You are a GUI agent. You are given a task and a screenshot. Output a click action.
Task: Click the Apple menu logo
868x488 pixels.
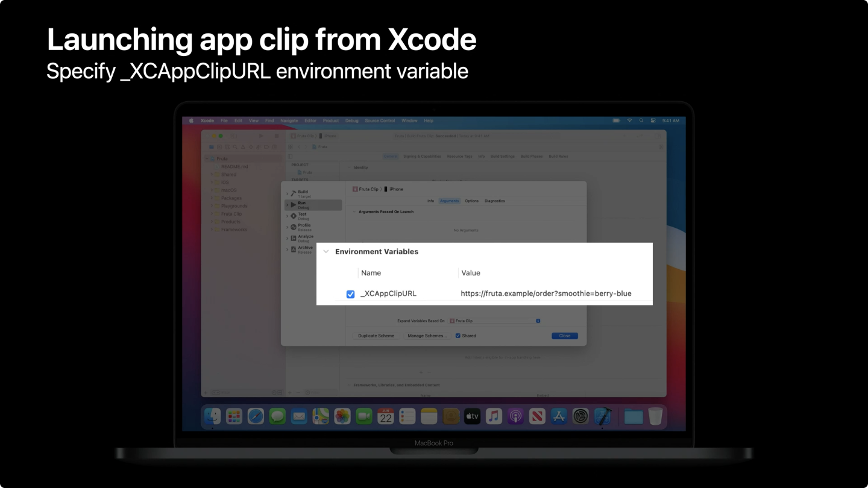click(x=192, y=120)
